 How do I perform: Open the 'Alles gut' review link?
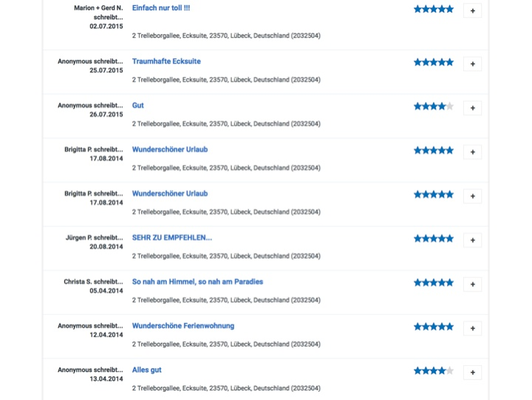click(146, 370)
